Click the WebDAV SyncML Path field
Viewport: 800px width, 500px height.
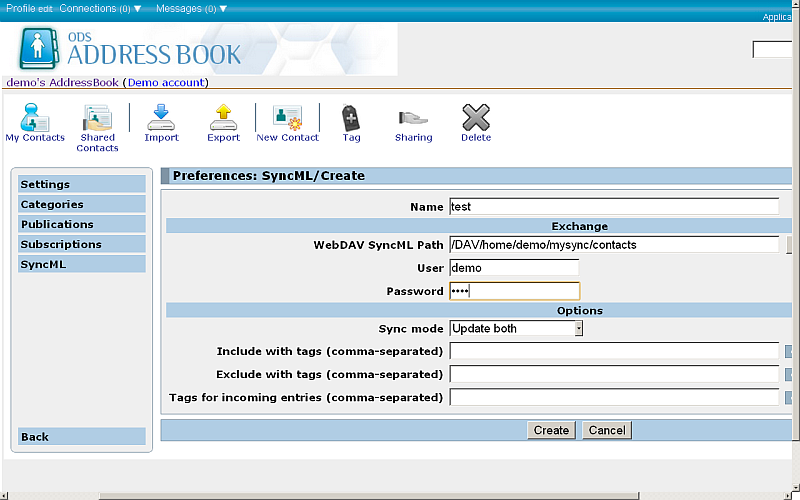pyautogui.click(x=613, y=244)
